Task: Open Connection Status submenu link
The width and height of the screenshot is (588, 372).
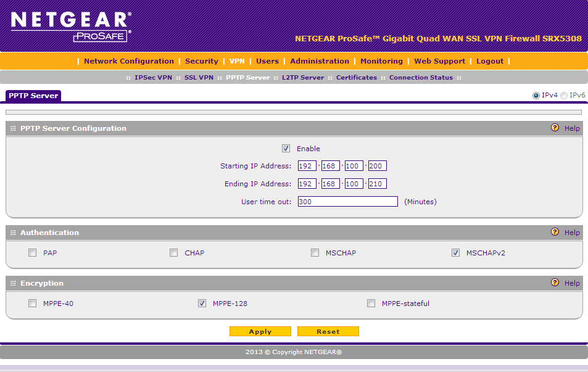Action: pos(421,78)
